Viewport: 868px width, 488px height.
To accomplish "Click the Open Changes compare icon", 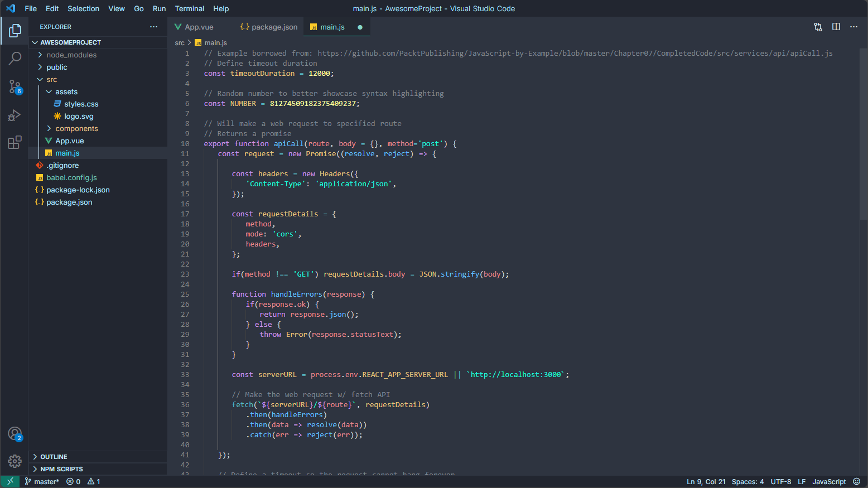I will click(x=818, y=27).
